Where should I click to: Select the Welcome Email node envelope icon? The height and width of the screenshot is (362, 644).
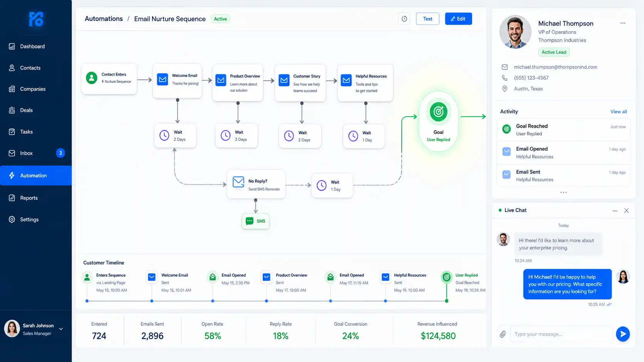163,80
